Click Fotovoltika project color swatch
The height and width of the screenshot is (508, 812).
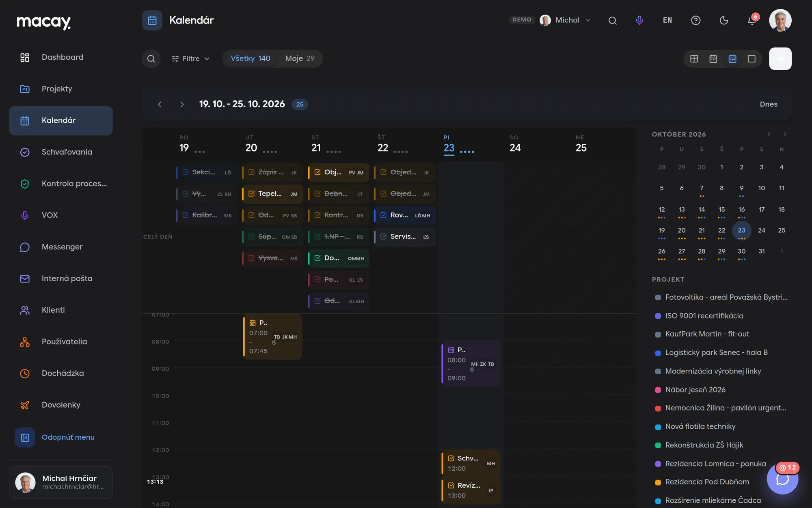[658, 297]
